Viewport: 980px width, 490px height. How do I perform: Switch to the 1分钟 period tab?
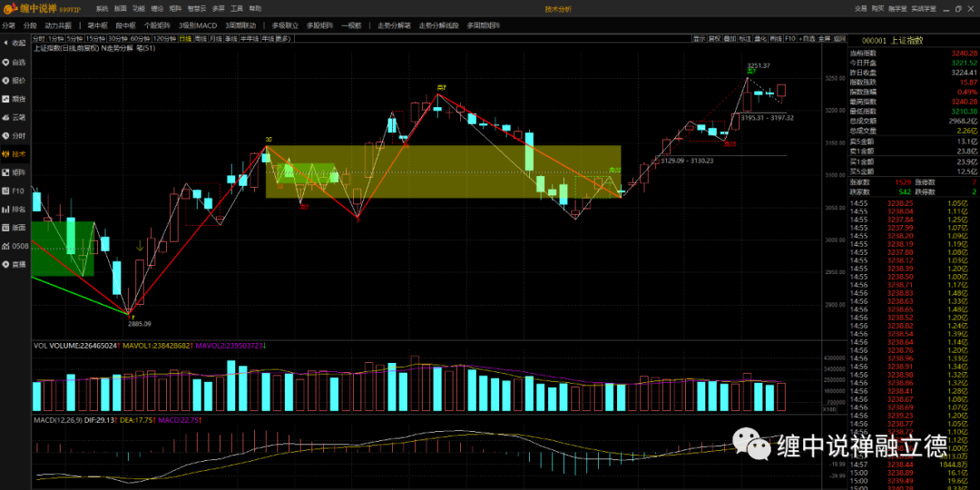[x=55, y=39]
